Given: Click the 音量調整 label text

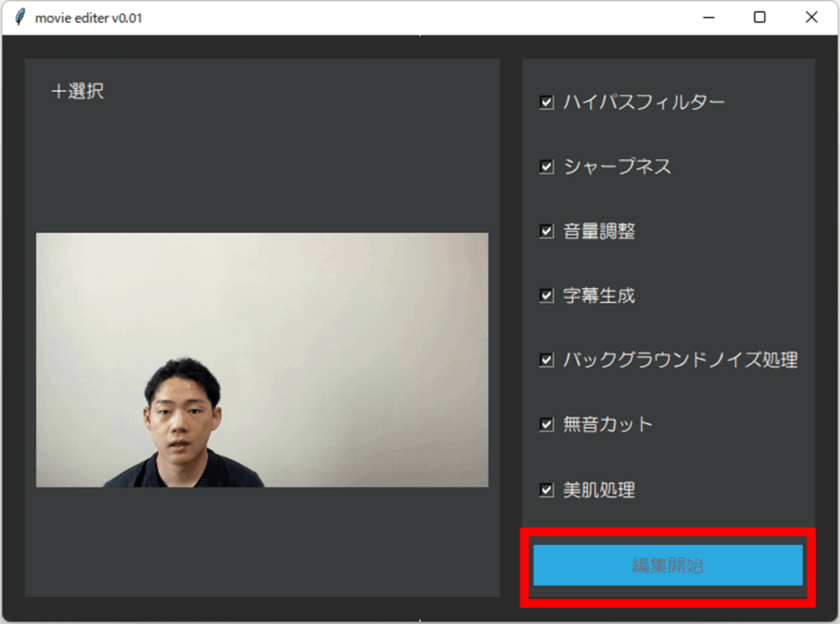Looking at the screenshot, I should point(599,231).
